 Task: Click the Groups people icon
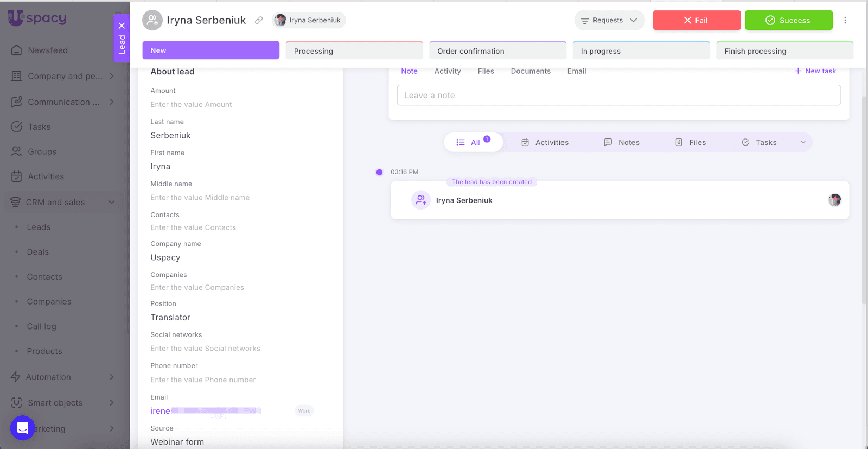click(17, 151)
